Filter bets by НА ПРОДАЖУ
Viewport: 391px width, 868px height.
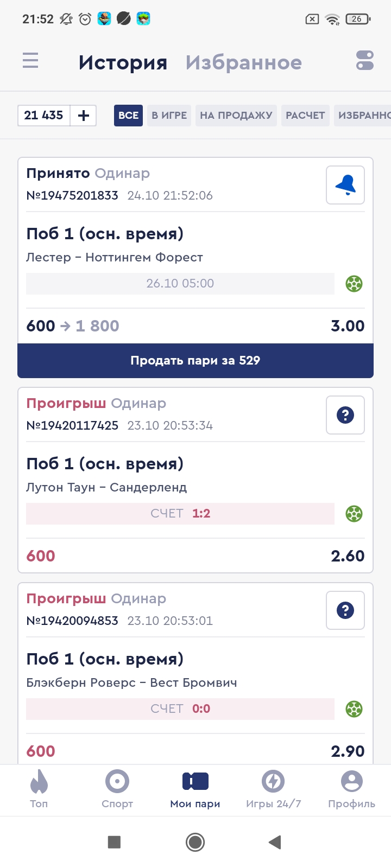(236, 116)
